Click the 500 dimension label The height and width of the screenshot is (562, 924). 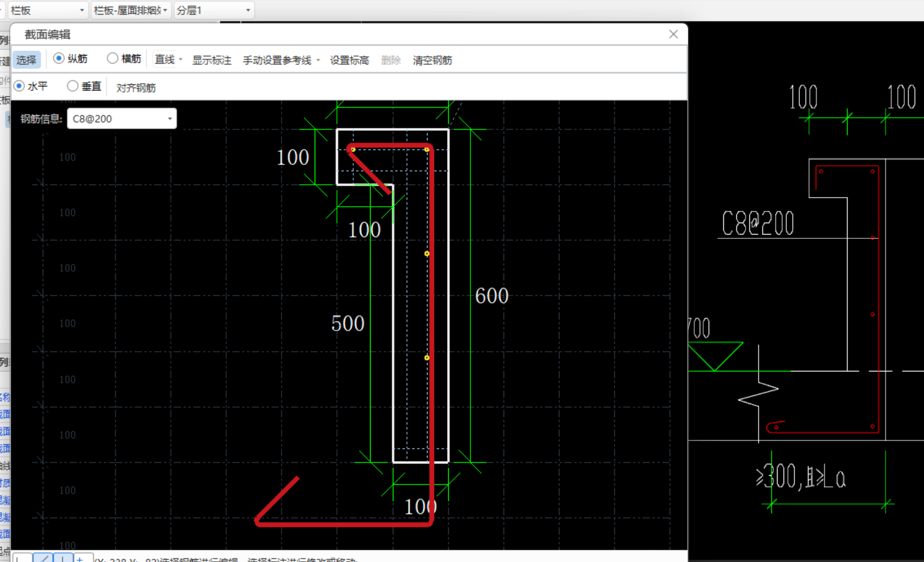point(348,324)
